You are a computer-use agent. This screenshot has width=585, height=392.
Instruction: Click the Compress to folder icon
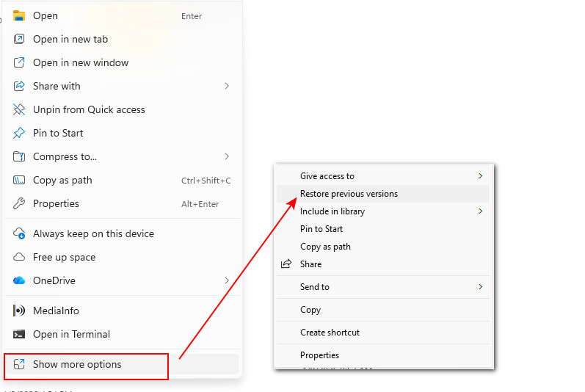(19, 156)
